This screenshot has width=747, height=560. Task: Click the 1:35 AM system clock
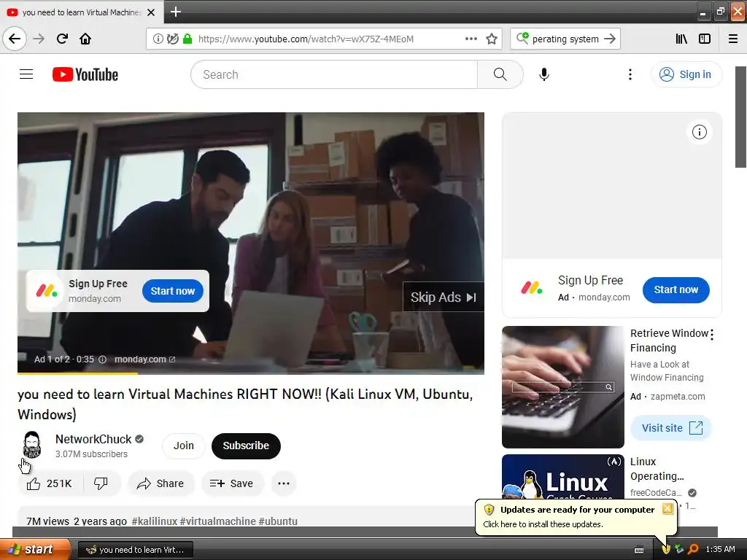720,550
